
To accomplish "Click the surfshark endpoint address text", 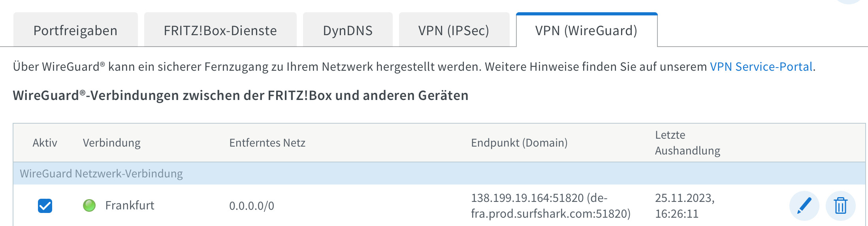I will tap(551, 206).
